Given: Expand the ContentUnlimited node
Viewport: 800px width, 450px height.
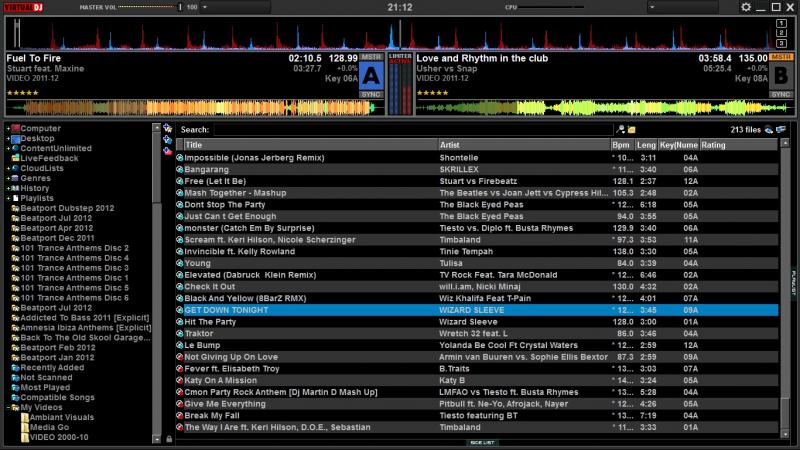Looking at the screenshot, I should [x=8, y=148].
